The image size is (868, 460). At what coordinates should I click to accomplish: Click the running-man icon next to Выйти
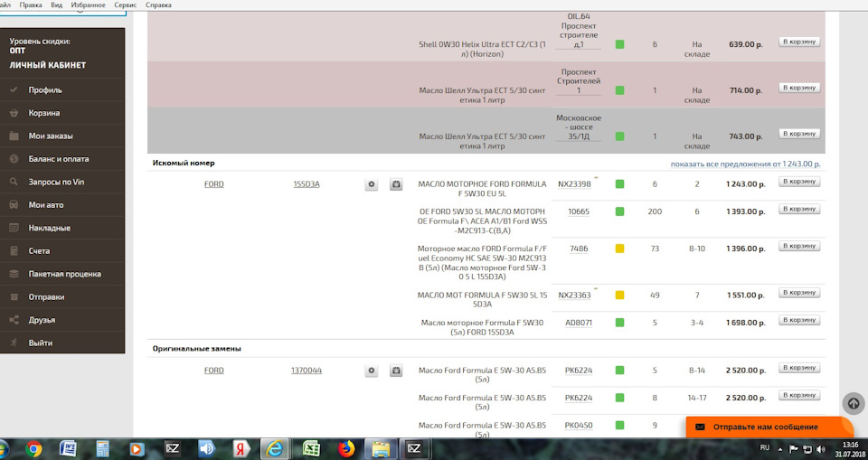pyautogui.click(x=14, y=343)
